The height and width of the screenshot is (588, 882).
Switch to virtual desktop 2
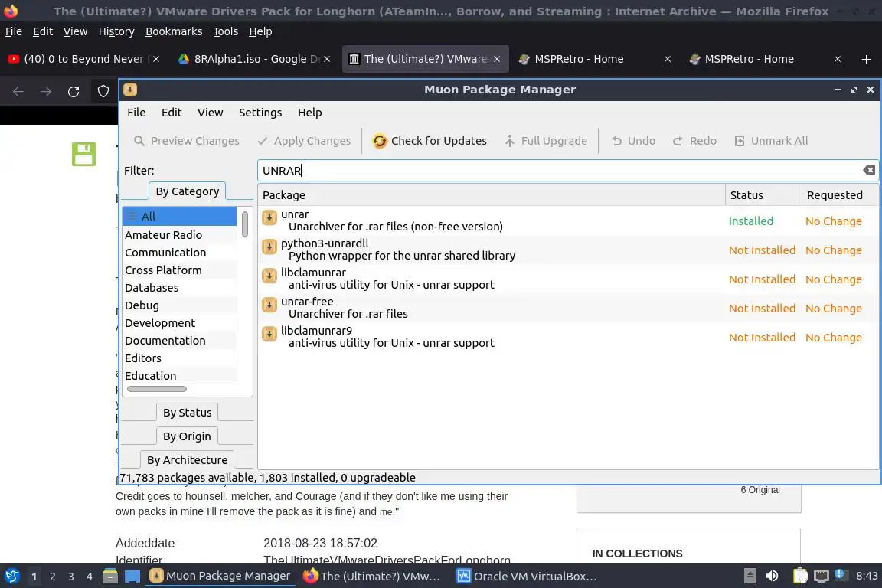coord(52,577)
